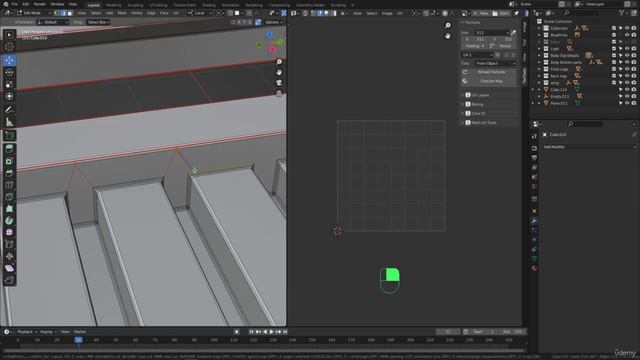Toggle camera view in the 3D viewport
Image resolution: width=640 pixels, height=360 pixels.
click(279, 83)
